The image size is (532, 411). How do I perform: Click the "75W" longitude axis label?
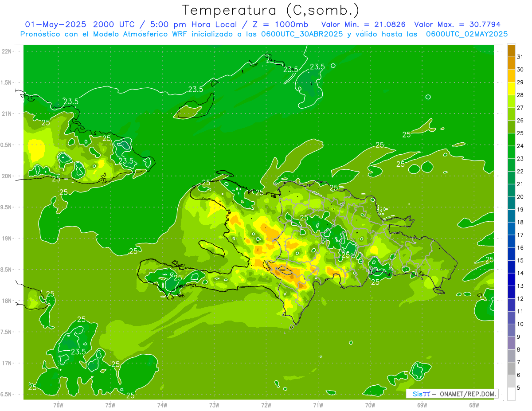(x=110, y=406)
